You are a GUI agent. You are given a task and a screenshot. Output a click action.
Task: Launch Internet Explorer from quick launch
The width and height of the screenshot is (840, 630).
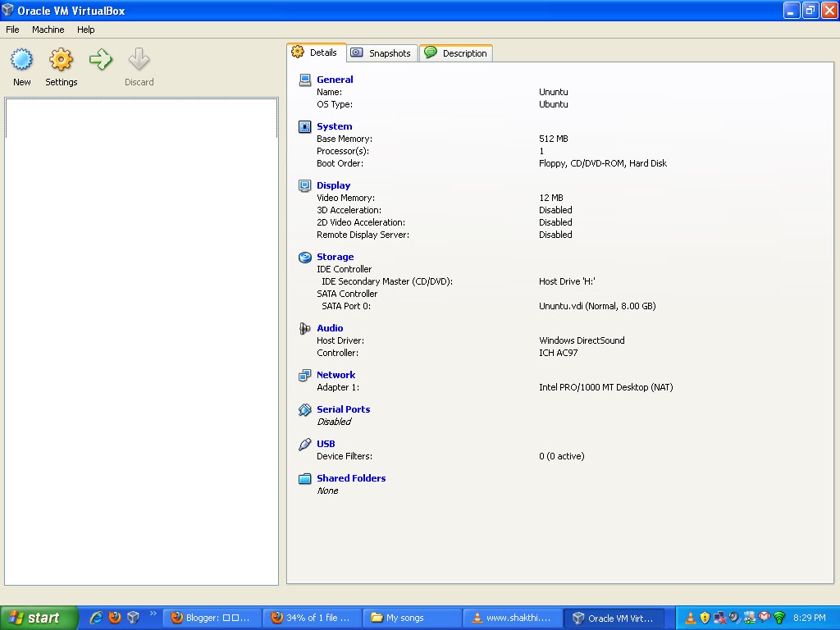(97, 618)
